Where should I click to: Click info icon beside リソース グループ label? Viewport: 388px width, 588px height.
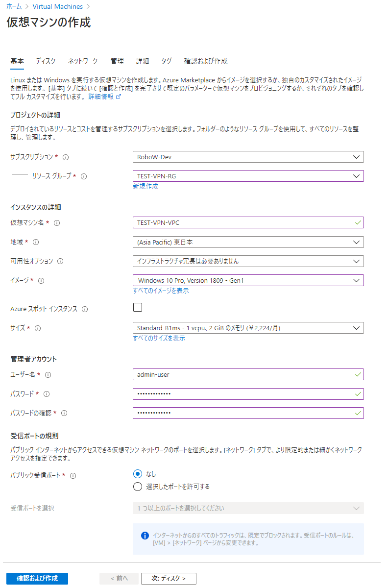(84, 176)
